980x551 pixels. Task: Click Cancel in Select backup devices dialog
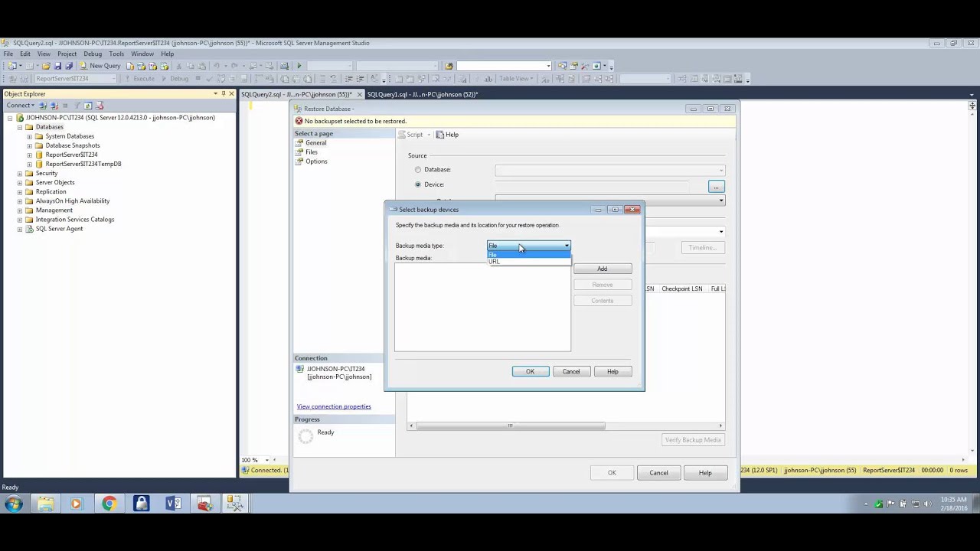click(x=571, y=371)
